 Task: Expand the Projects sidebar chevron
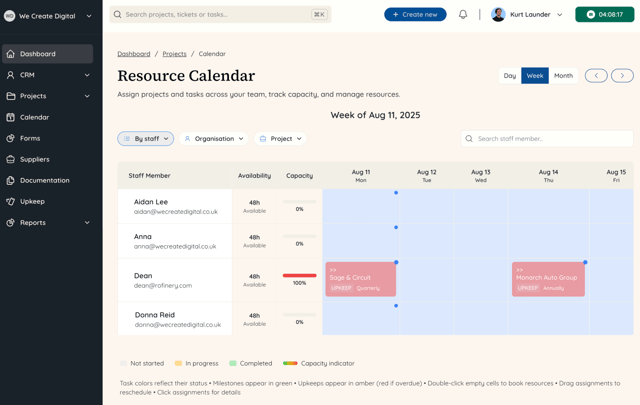point(87,96)
